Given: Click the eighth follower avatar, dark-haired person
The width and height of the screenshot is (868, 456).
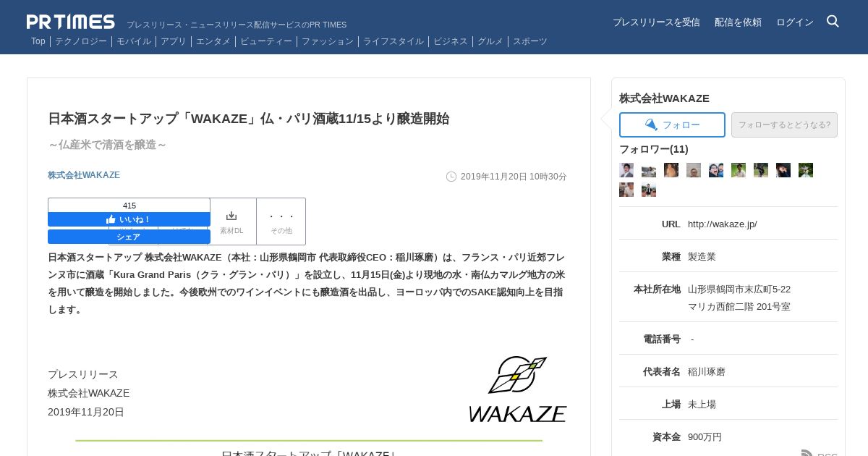Looking at the screenshot, I should click(x=783, y=170).
